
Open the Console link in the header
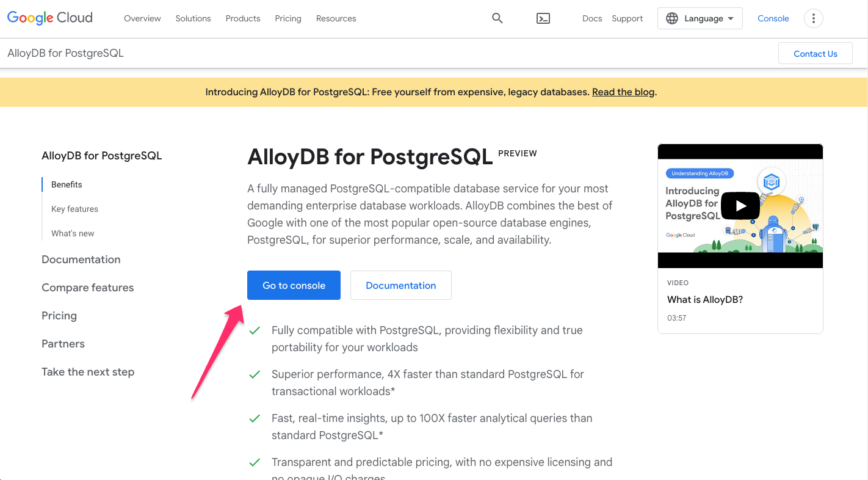pos(773,18)
